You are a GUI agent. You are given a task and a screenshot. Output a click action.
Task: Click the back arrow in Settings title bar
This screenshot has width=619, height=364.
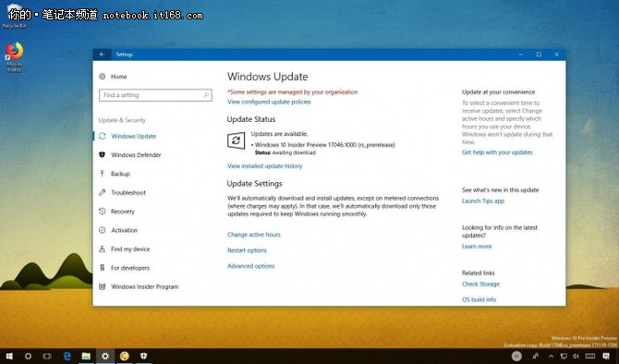pos(103,55)
